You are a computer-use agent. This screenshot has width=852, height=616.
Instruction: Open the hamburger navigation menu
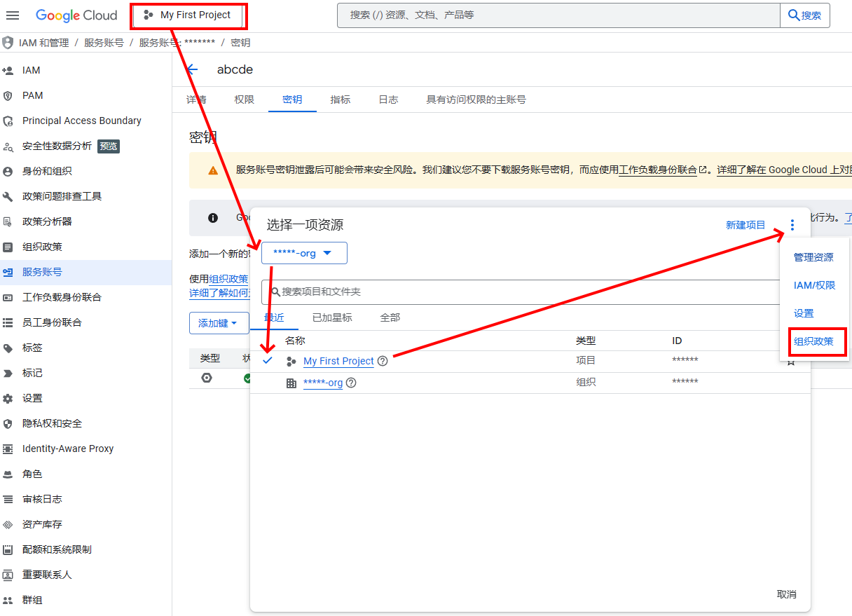13,15
